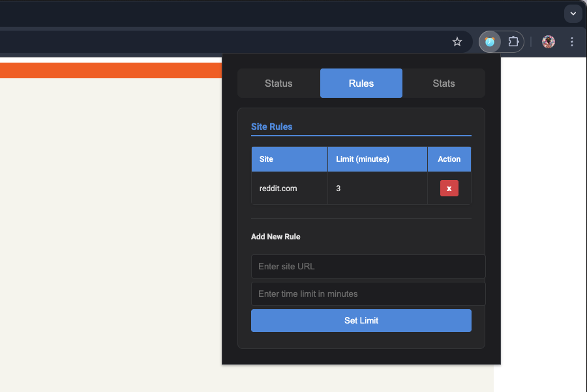Click the Action column header
This screenshot has height=392, width=587.
[x=449, y=159]
